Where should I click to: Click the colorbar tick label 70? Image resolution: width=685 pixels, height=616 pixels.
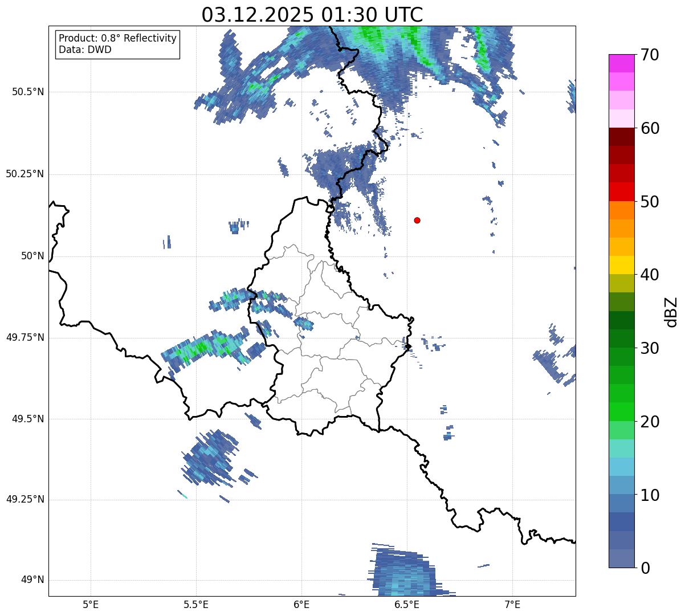click(x=650, y=55)
